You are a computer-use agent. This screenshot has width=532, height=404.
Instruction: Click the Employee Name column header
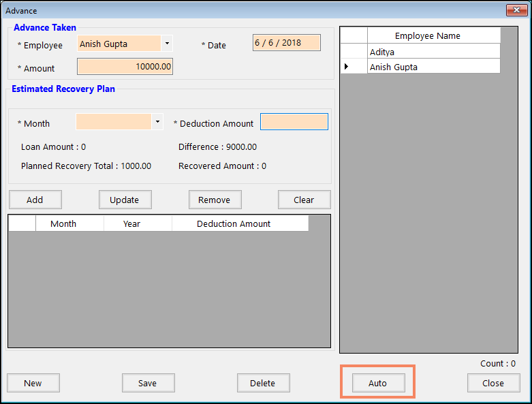click(x=434, y=35)
